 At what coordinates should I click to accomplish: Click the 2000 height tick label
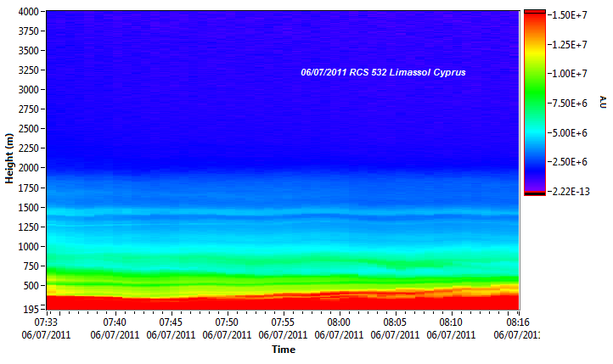[26, 168]
